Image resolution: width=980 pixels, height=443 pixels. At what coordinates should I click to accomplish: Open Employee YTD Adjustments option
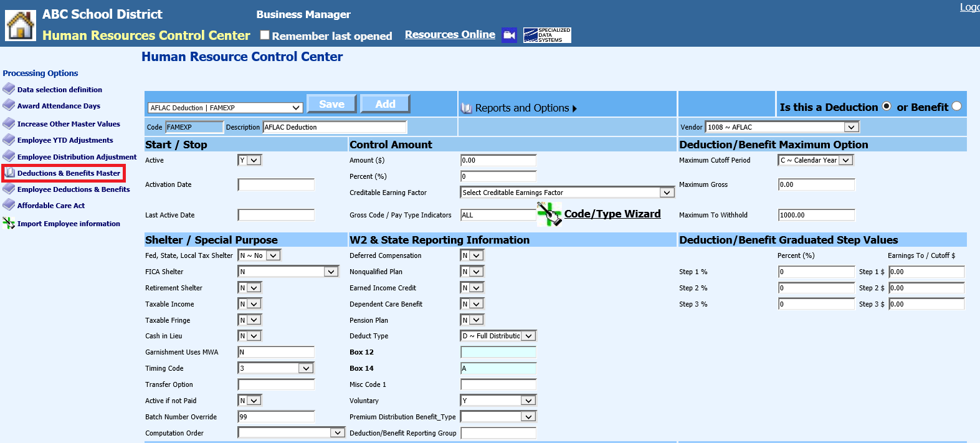coord(65,140)
